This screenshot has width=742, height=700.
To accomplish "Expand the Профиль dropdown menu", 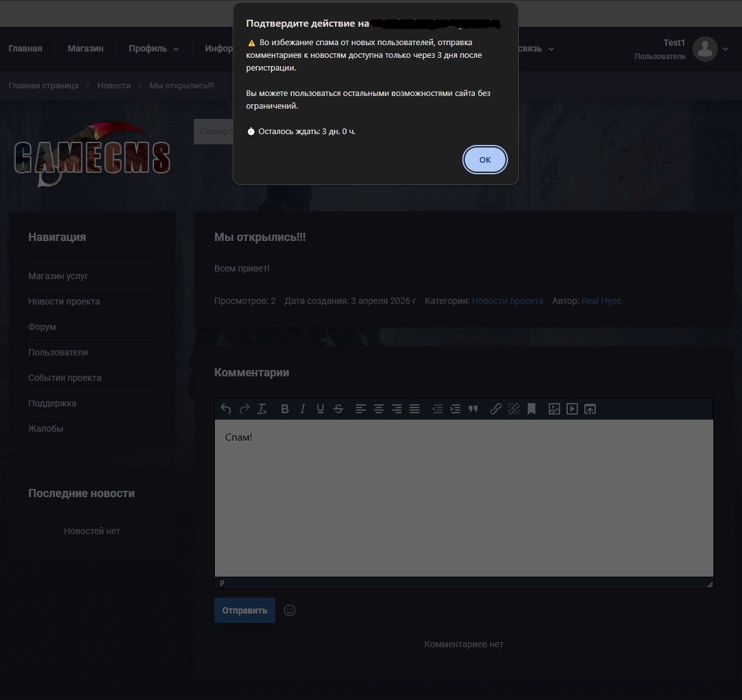I will coord(153,48).
